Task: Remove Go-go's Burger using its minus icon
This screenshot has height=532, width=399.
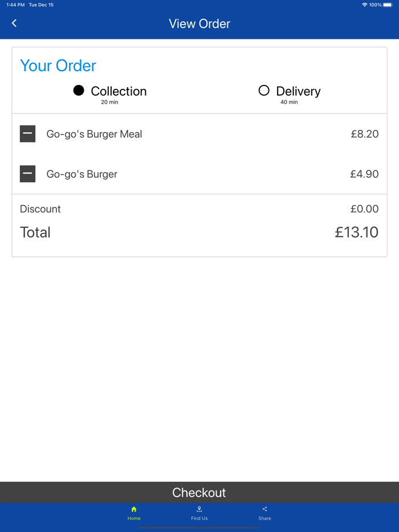Action: point(27,174)
